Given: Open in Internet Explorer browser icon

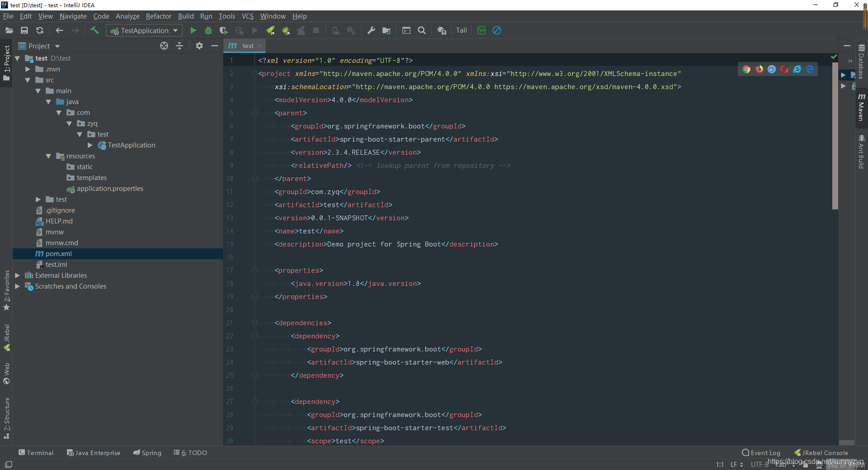Looking at the screenshot, I should point(797,69).
